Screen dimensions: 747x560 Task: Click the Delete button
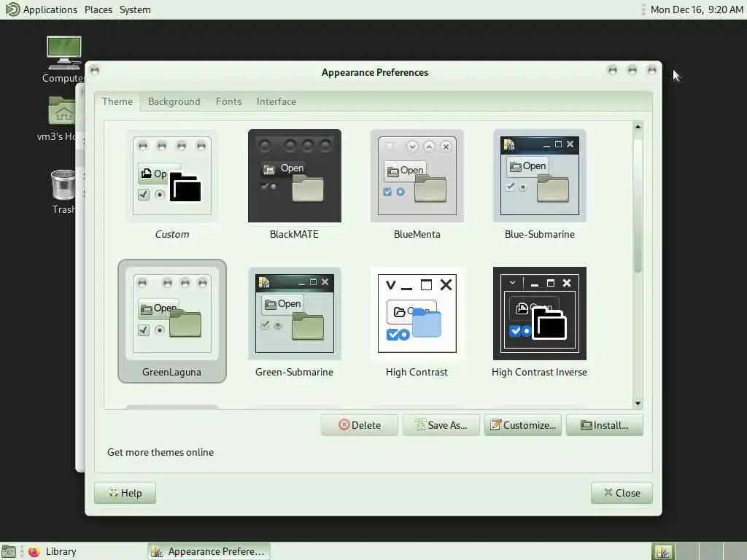[x=359, y=425]
